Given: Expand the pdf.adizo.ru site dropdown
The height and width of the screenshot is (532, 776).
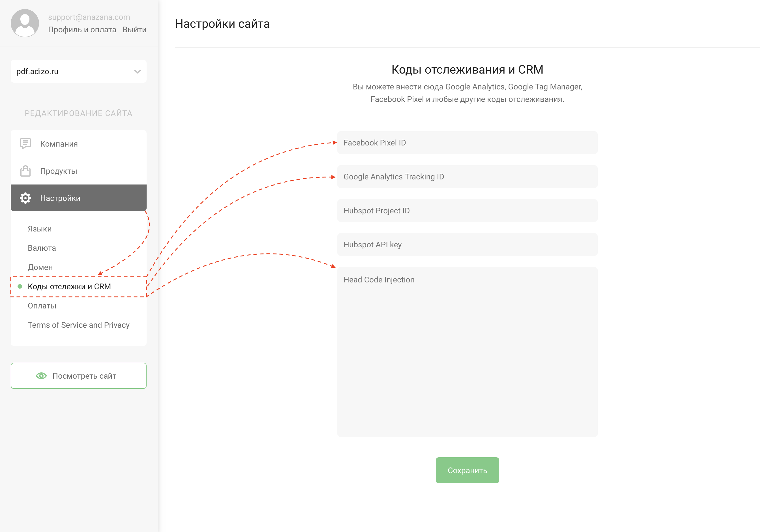Looking at the screenshot, I should tap(78, 71).
